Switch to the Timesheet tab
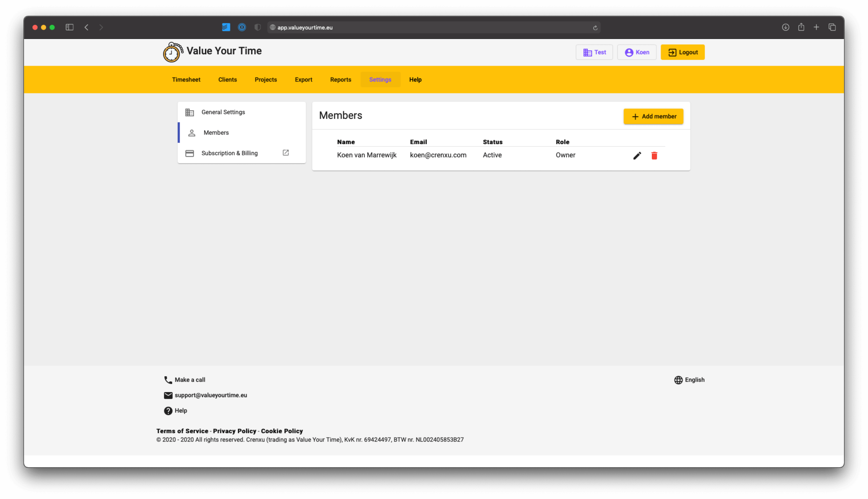 pyautogui.click(x=186, y=79)
